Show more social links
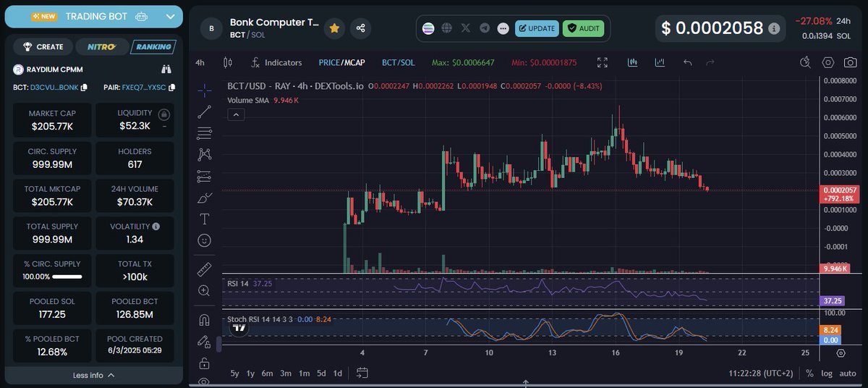 point(503,28)
